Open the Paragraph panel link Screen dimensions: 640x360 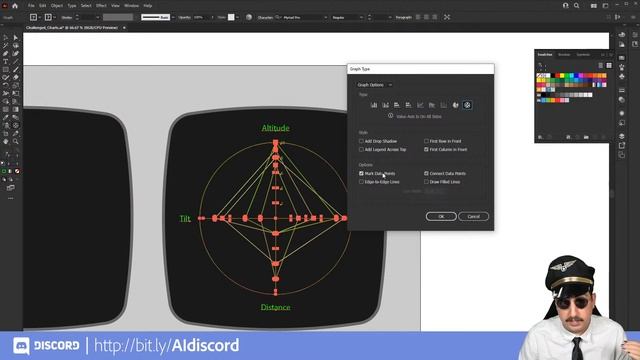point(404,18)
